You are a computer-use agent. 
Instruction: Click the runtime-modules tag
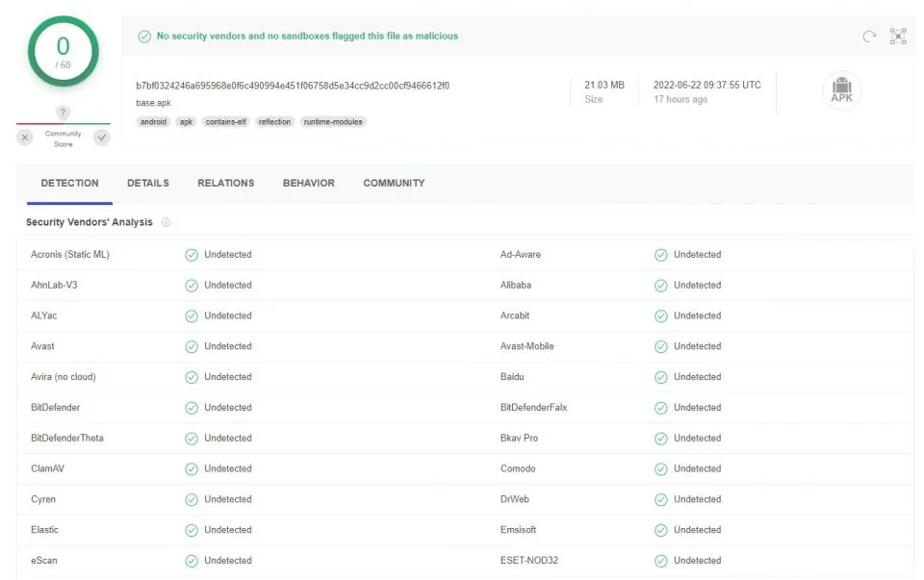[x=333, y=122]
